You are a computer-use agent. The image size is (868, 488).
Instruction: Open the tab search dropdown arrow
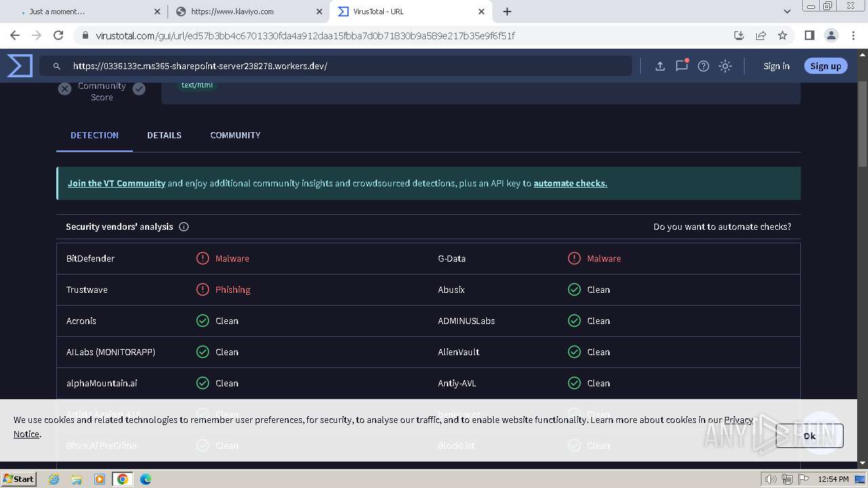click(x=787, y=12)
